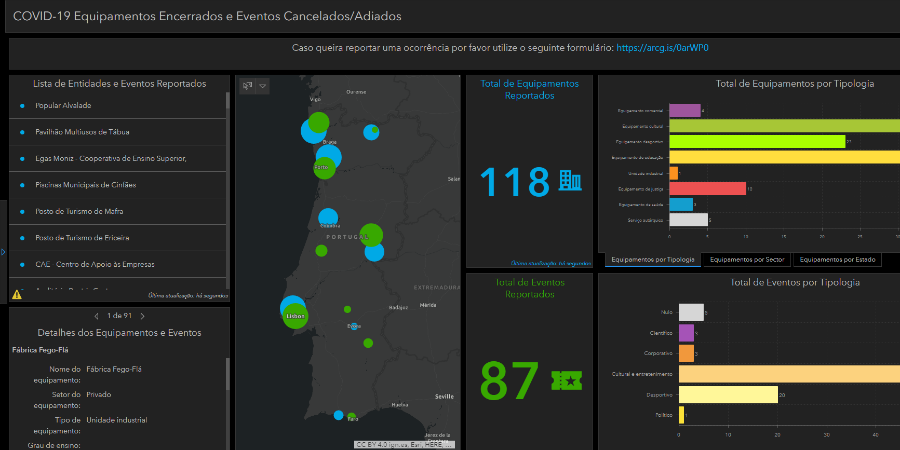Switch to Equipamentos por Estado tab

coord(838,260)
